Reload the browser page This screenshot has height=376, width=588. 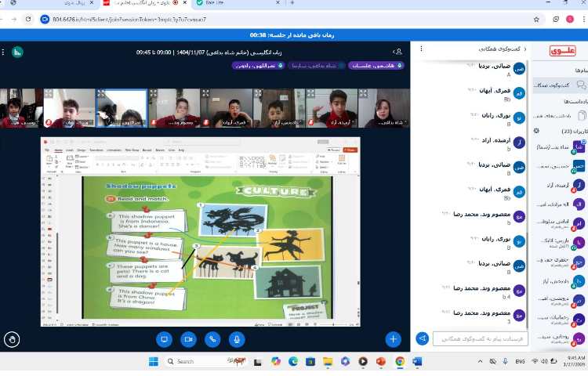tap(28, 19)
